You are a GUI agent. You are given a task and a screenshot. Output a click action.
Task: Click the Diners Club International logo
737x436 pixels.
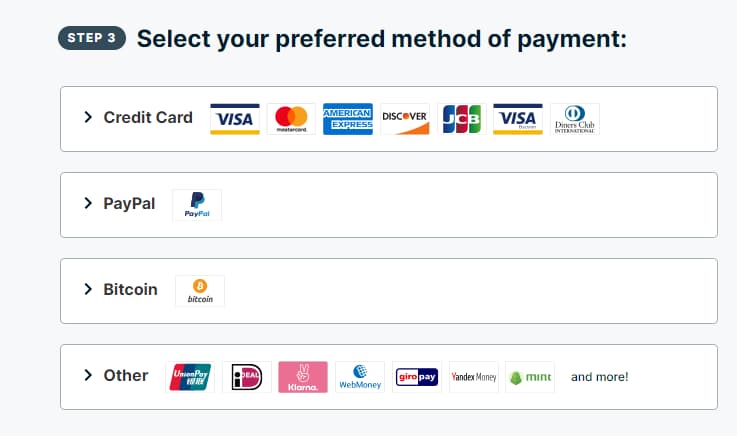click(575, 119)
